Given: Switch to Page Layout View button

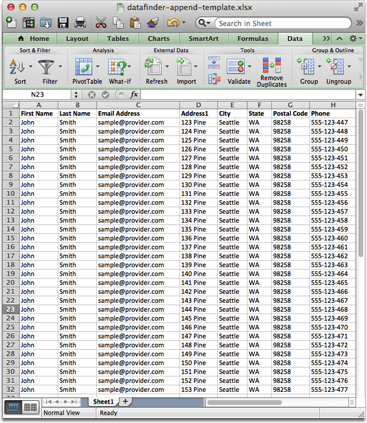Looking at the screenshot, I should 30,407.
